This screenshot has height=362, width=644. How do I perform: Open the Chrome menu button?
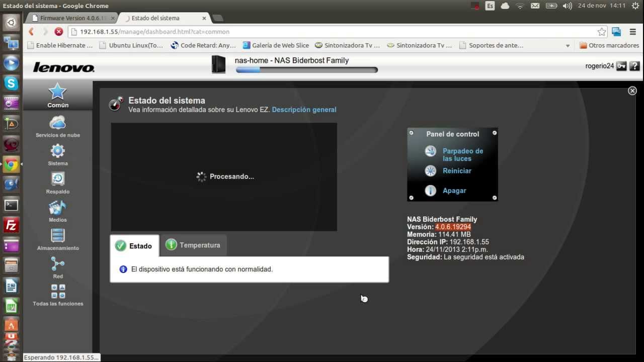pyautogui.click(x=633, y=32)
